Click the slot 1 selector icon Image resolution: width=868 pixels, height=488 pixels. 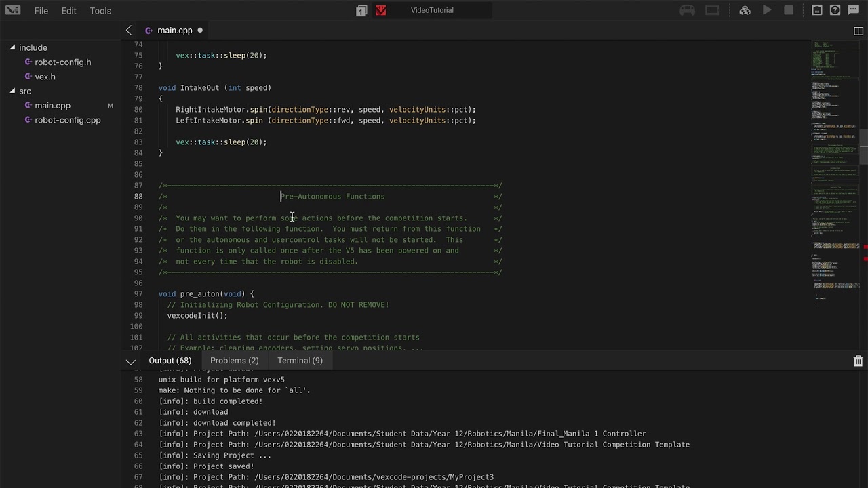(x=361, y=10)
